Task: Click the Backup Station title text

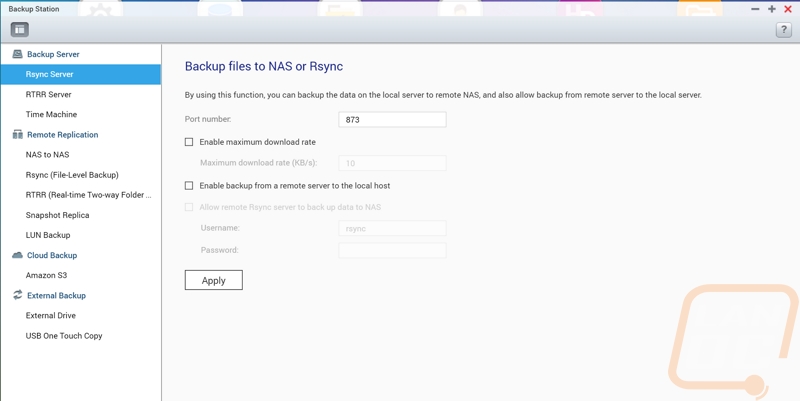Action: coord(34,9)
